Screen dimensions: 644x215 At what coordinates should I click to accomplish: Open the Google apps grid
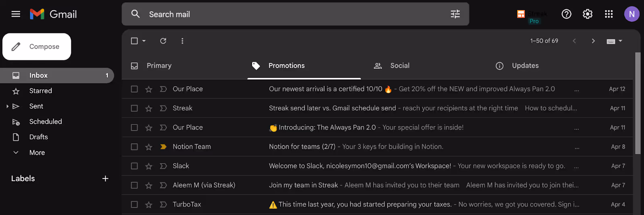[609, 14]
